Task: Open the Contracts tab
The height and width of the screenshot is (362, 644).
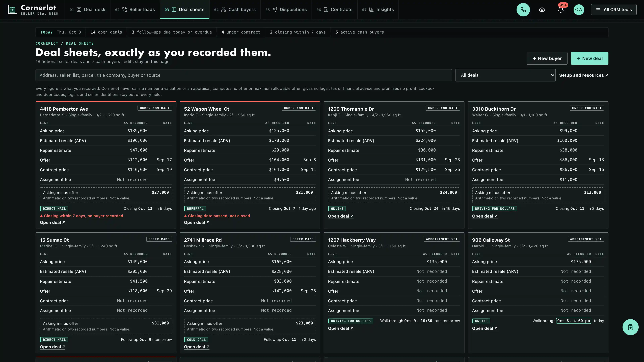Action: point(334,10)
